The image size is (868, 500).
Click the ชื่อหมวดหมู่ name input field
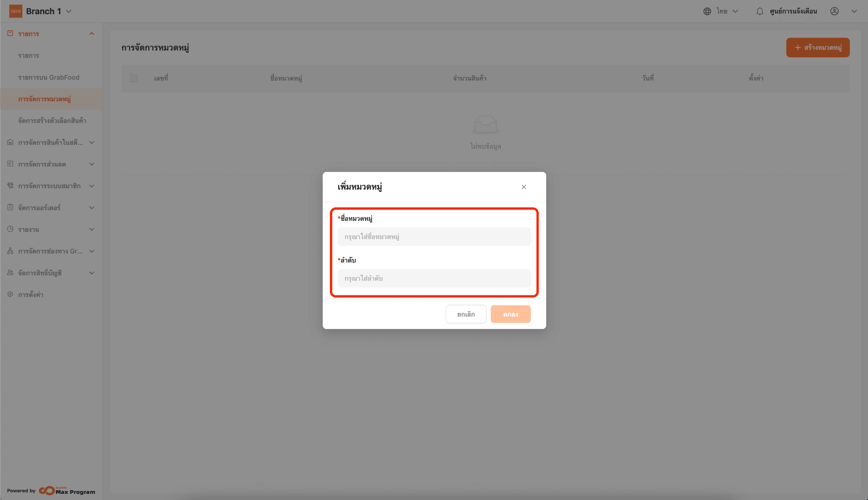pos(434,237)
